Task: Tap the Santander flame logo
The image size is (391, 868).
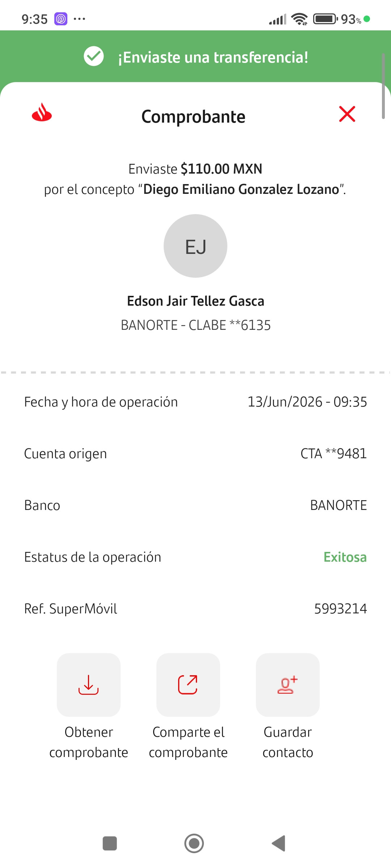Action: point(42,112)
